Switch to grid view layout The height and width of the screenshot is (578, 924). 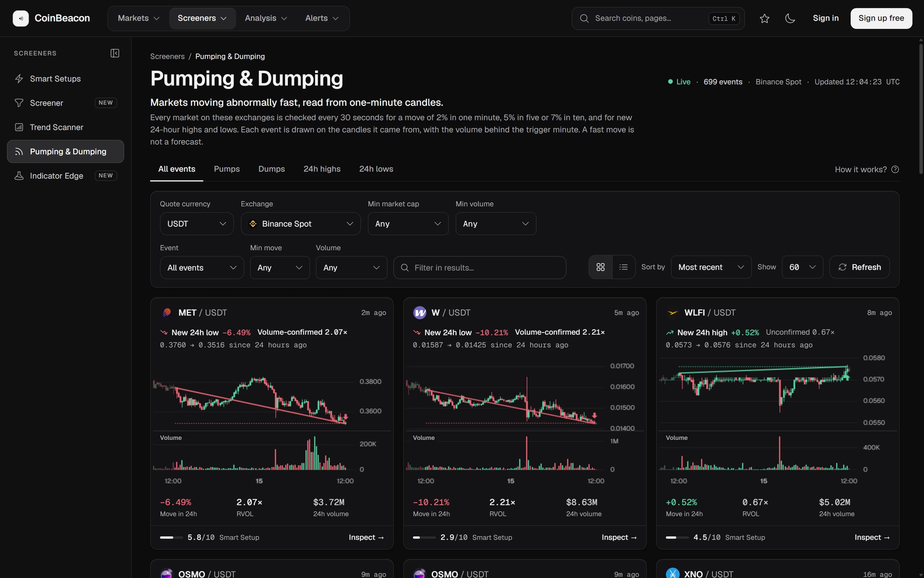[x=601, y=267]
